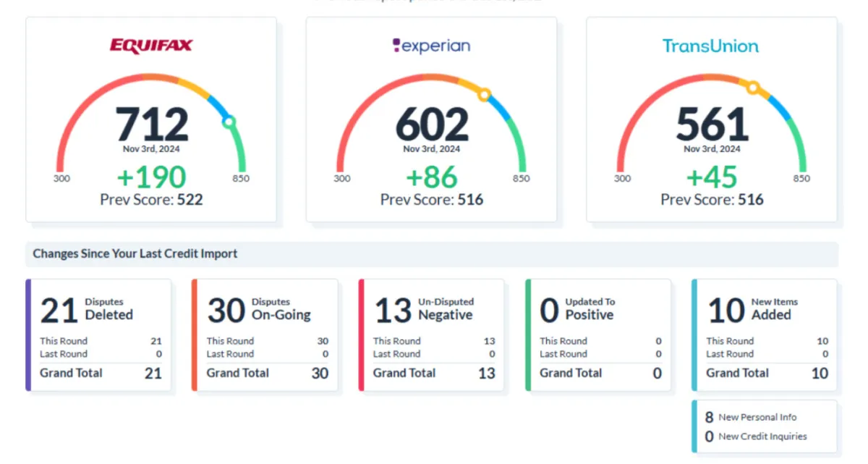868x464 pixels.
Task: Click 'Last Round' row in Un-Disputed Negative card
Action: 434,354
